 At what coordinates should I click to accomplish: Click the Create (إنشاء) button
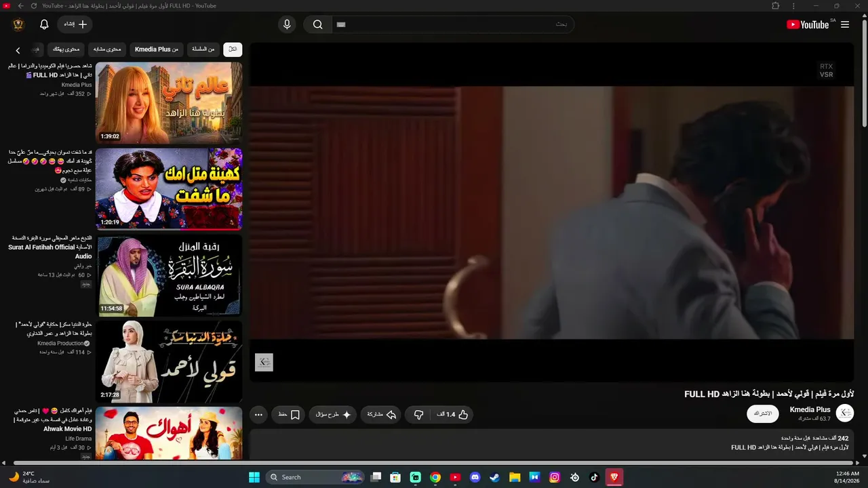pyautogui.click(x=75, y=24)
